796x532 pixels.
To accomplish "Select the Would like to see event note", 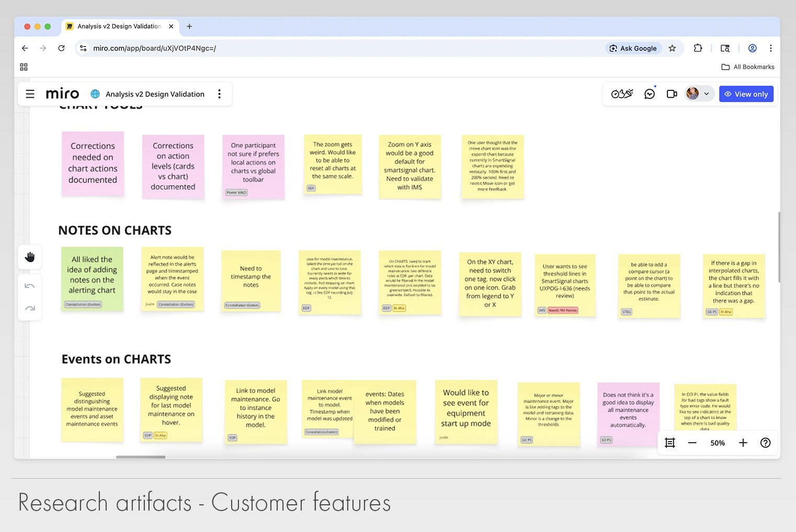I will point(466,412).
